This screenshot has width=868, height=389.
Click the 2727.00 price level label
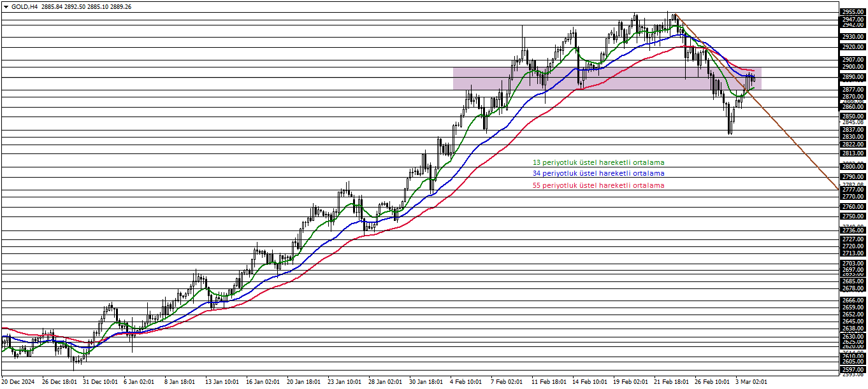pos(853,239)
